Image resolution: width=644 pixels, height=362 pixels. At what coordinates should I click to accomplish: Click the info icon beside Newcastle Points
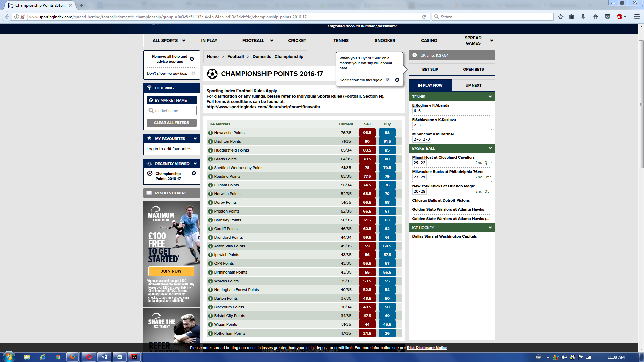210,133
